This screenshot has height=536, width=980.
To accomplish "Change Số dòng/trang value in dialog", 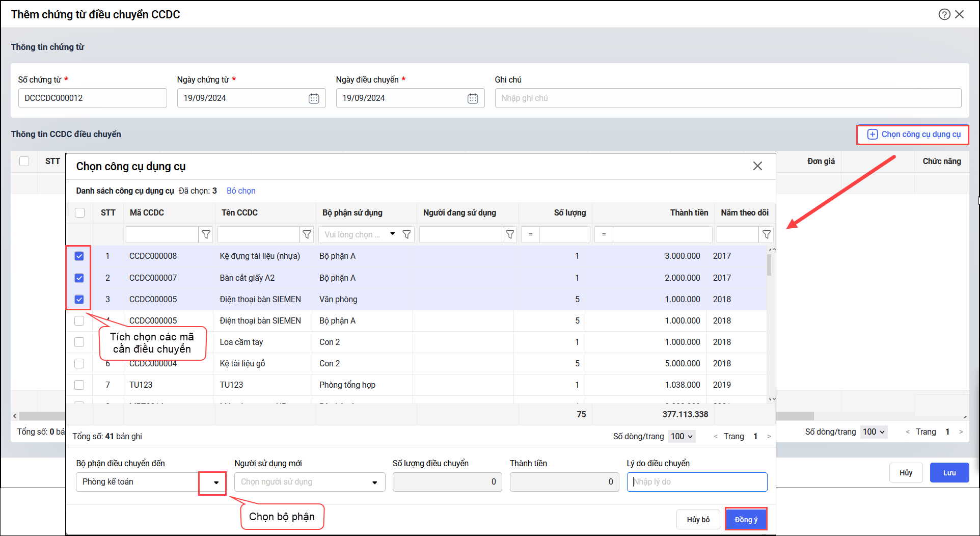I will [682, 436].
